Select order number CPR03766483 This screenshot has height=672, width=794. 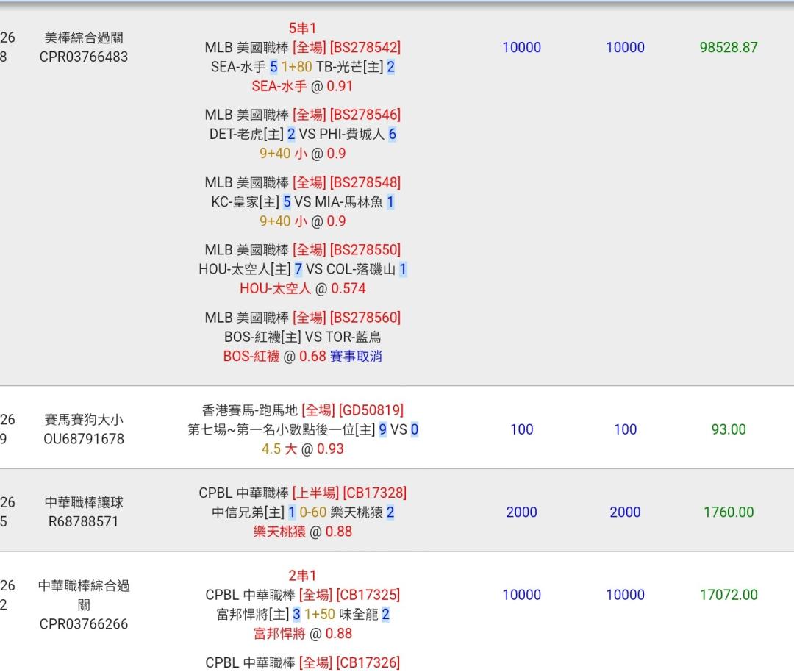(x=84, y=57)
